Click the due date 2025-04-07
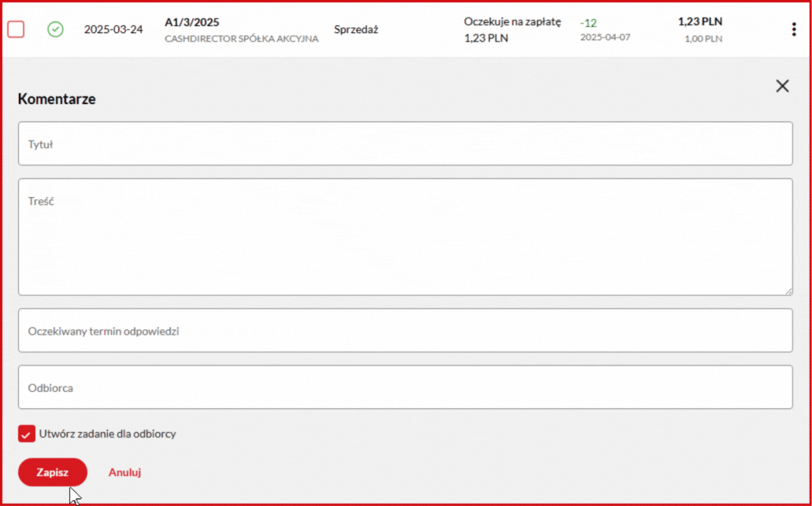 (x=606, y=37)
